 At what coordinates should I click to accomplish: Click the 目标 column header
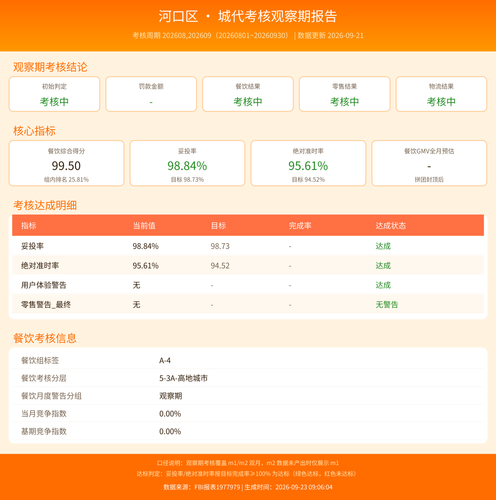pyautogui.click(x=218, y=226)
